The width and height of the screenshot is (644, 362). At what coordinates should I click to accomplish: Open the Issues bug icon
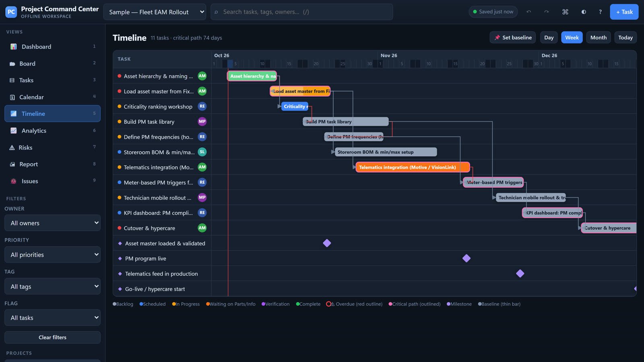coord(13,181)
